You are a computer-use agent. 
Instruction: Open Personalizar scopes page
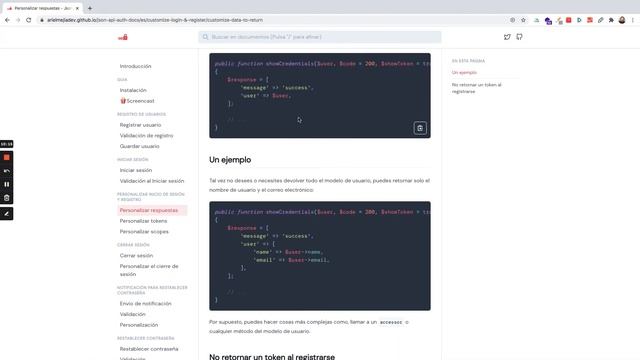point(144,231)
